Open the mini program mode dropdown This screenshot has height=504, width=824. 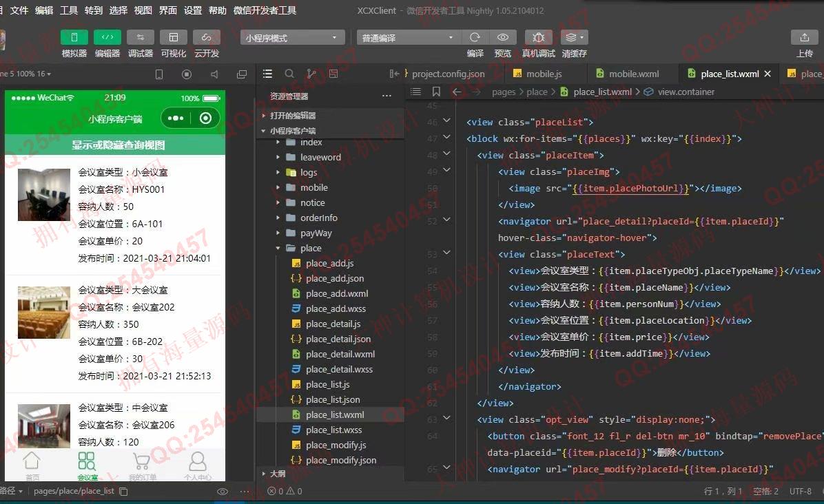coord(292,38)
